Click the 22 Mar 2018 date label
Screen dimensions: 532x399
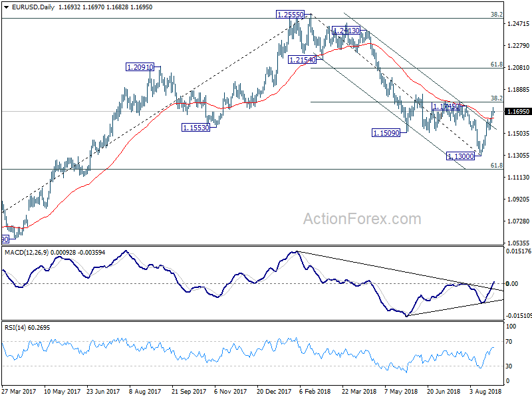[359, 392]
